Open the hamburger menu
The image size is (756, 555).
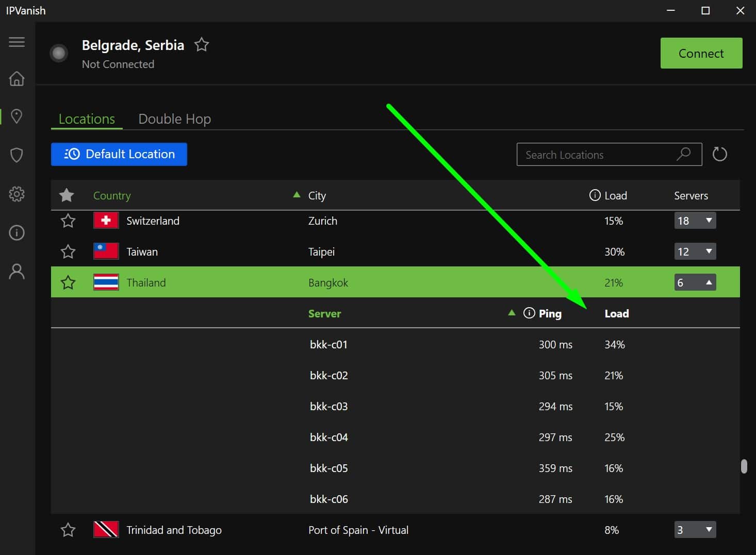tap(17, 42)
